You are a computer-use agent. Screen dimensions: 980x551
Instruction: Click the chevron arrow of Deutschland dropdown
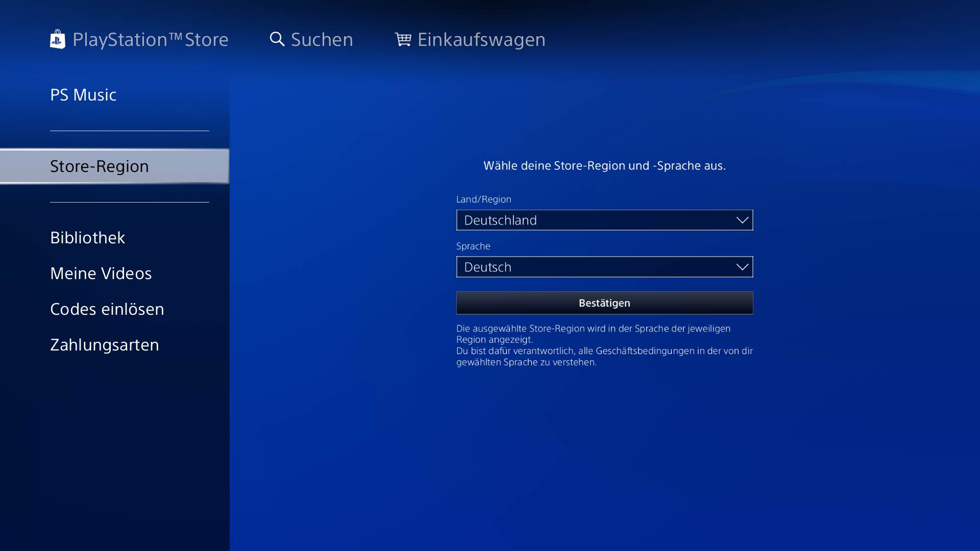tap(742, 220)
